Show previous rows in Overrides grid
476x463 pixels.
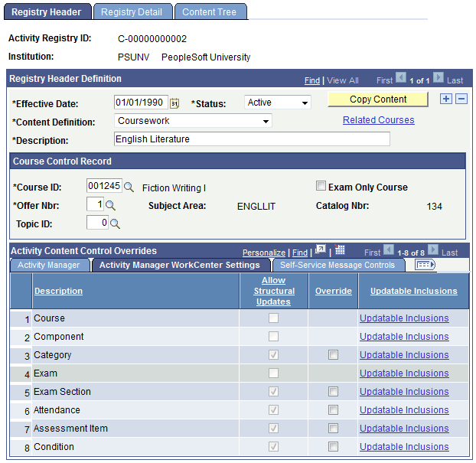click(389, 250)
